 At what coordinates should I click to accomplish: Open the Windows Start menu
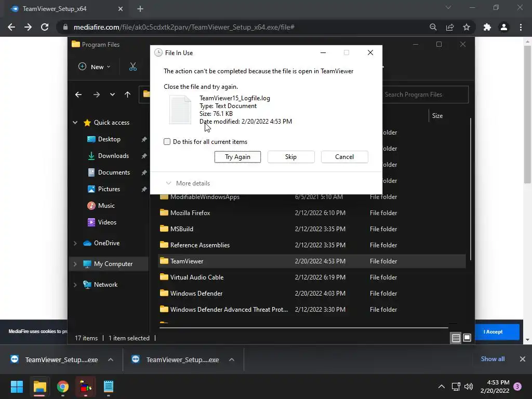(x=17, y=387)
